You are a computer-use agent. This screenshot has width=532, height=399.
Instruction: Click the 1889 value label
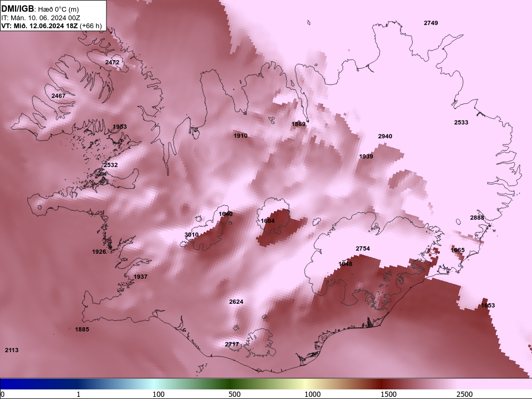point(298,124)
